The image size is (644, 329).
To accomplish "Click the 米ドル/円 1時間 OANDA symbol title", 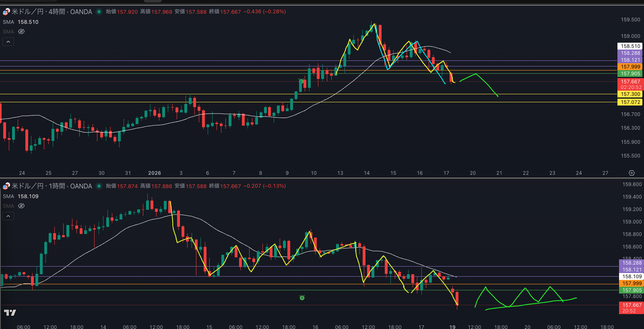I will click(x=52, y=186).
